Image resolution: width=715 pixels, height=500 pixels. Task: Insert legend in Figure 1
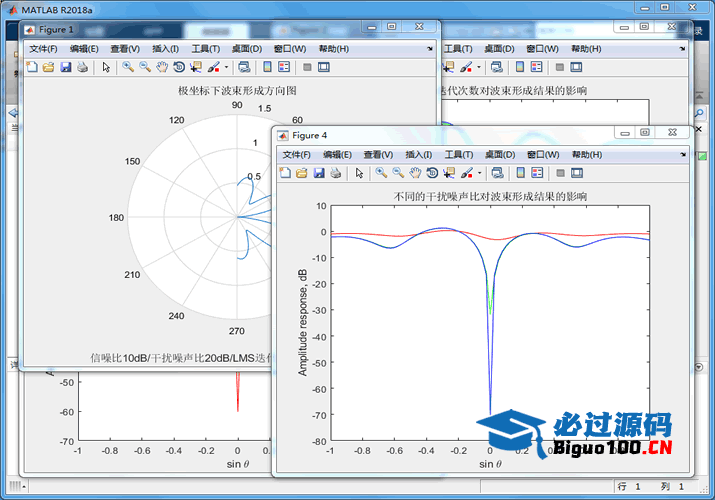(284, 67)
